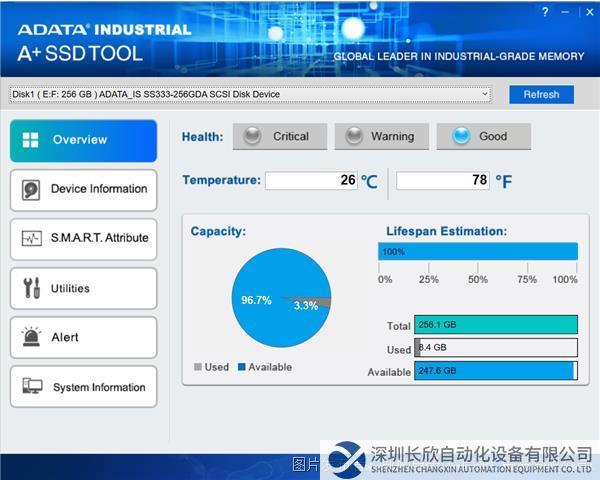Open the S.M.A.R.T. Attribute tab

click(84, 238)
